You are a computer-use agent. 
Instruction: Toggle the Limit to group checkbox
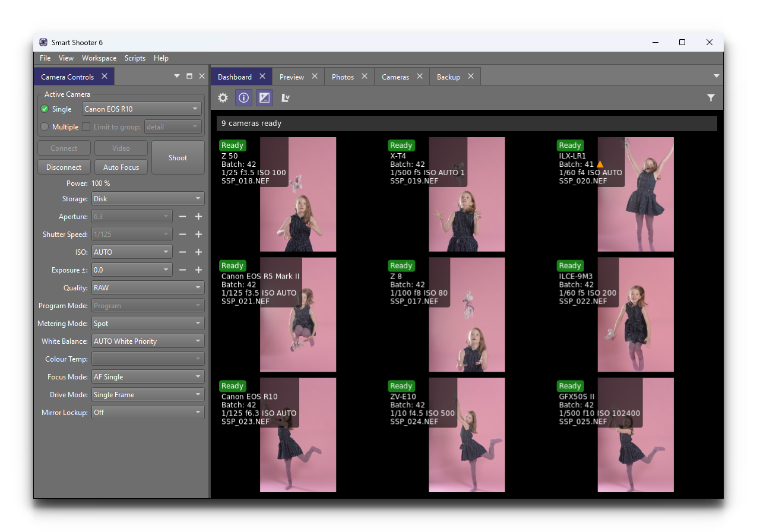[x=86, y=127]
